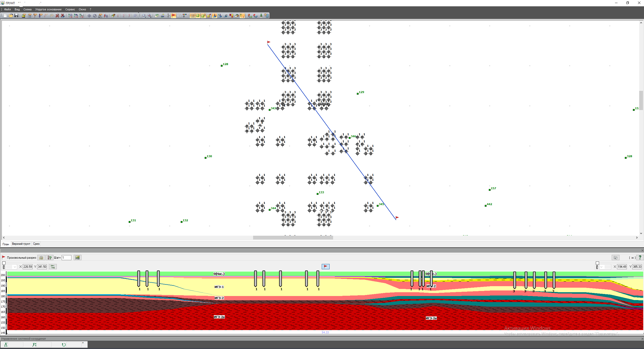Click the Open file folder icon

point(11,16)
